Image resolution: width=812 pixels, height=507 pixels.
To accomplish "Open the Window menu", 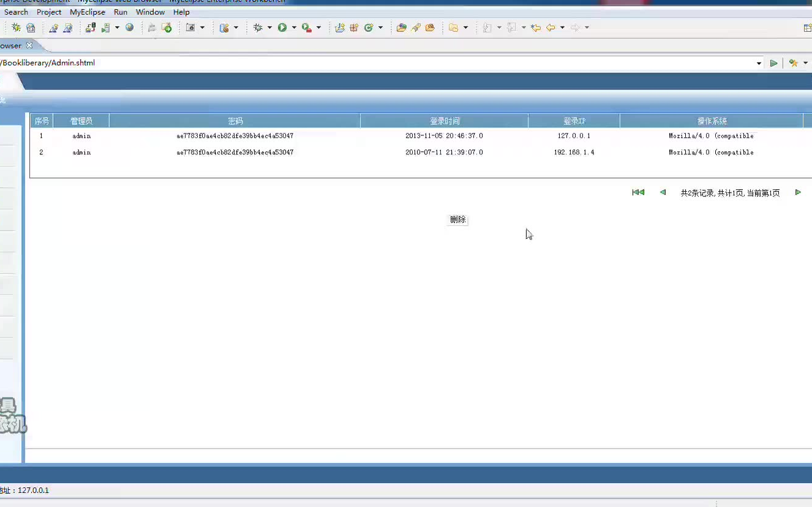I will [150, 12].
